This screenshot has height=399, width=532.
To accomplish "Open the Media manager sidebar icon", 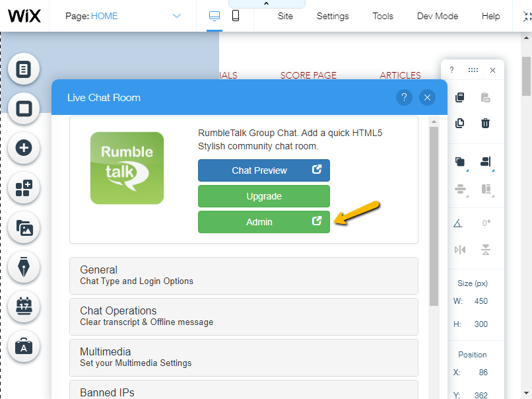I will point(24,228).
